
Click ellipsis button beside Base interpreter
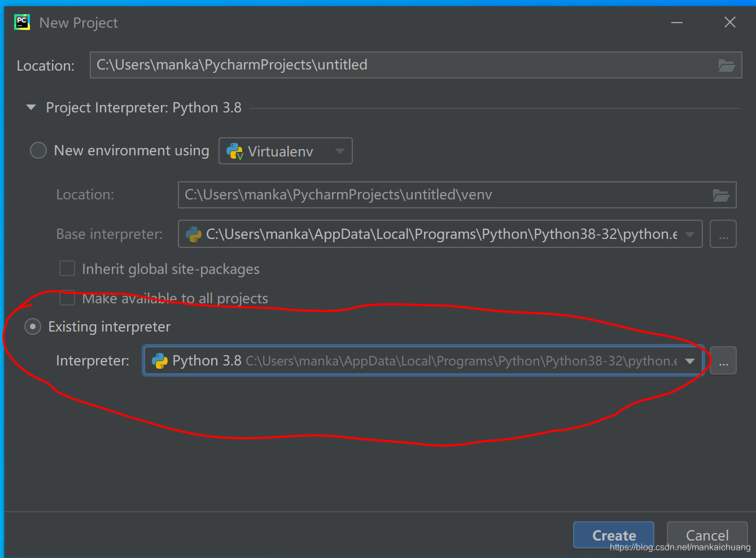723,234
